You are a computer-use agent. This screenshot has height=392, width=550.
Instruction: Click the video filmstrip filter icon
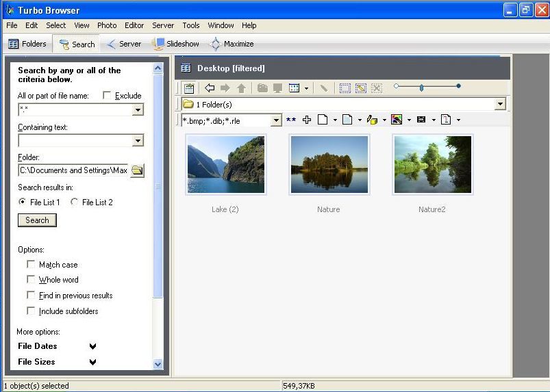tap(421, 120)
